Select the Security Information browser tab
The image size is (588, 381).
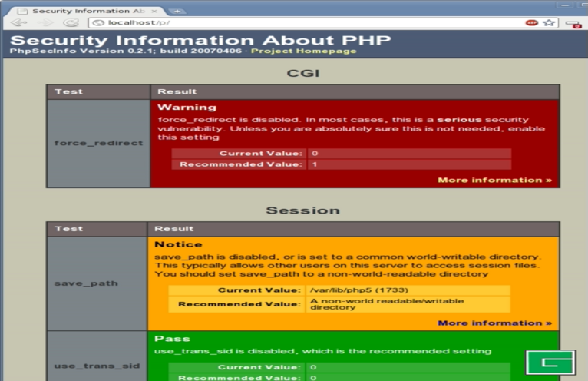coord(84,11)
